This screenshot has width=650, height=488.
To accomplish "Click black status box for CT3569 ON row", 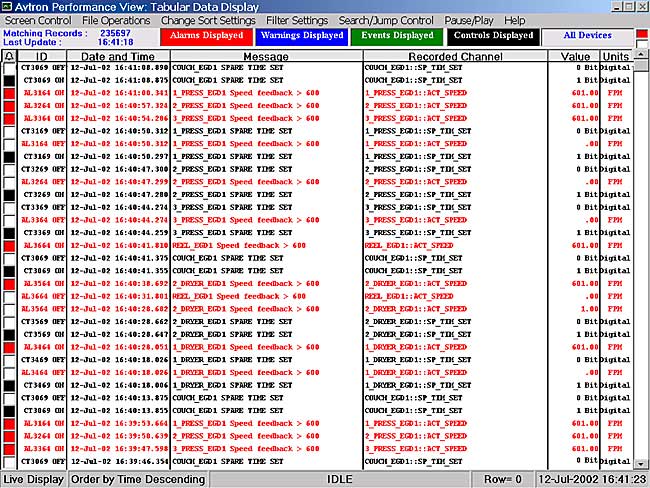I will 9,335.
